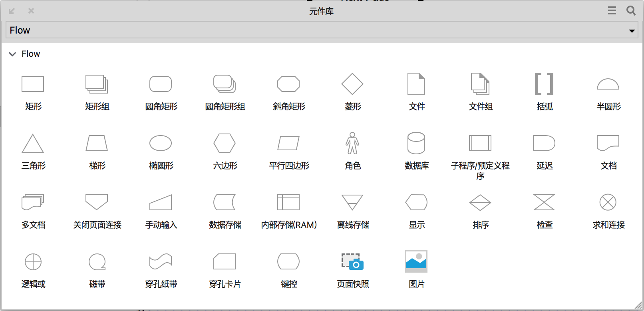Select the 显示 display shape
The height and width of the screenshot is (311, 644).
tap(416, 202)
